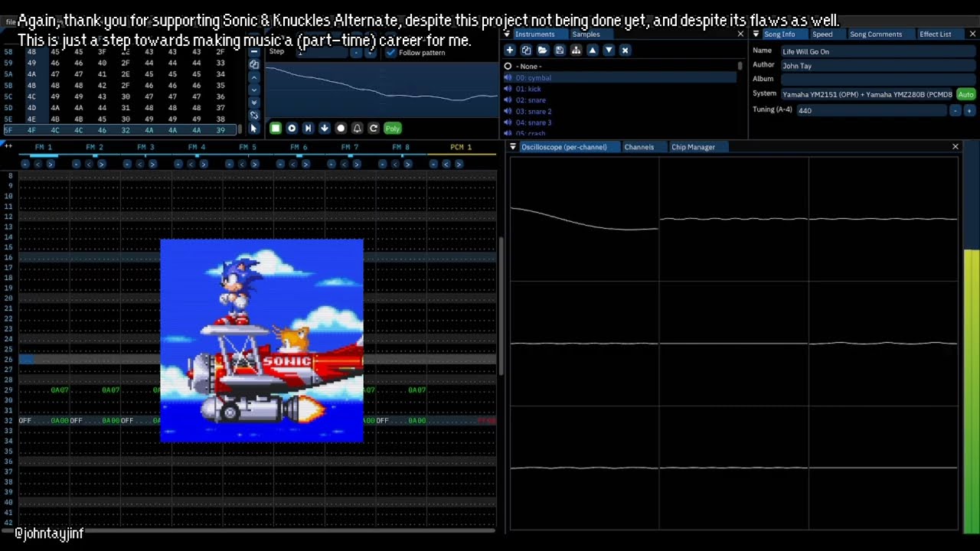Click the speaker icon beside 03: snare 2
Viewport: 980px width, 551px height.
coord(508,112)
